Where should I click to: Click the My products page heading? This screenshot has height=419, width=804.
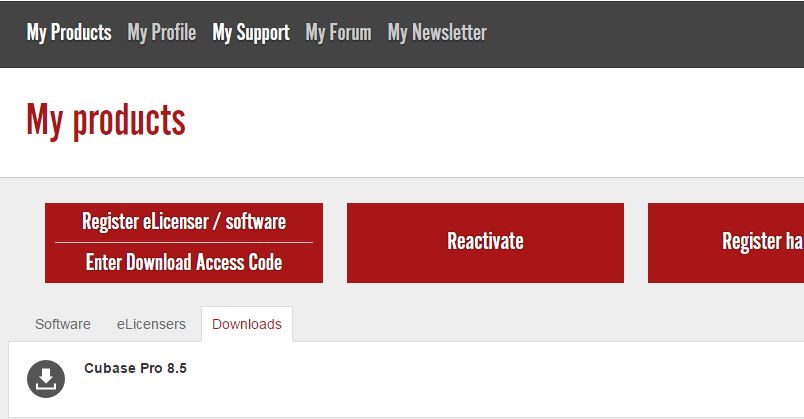click(106, 122)
